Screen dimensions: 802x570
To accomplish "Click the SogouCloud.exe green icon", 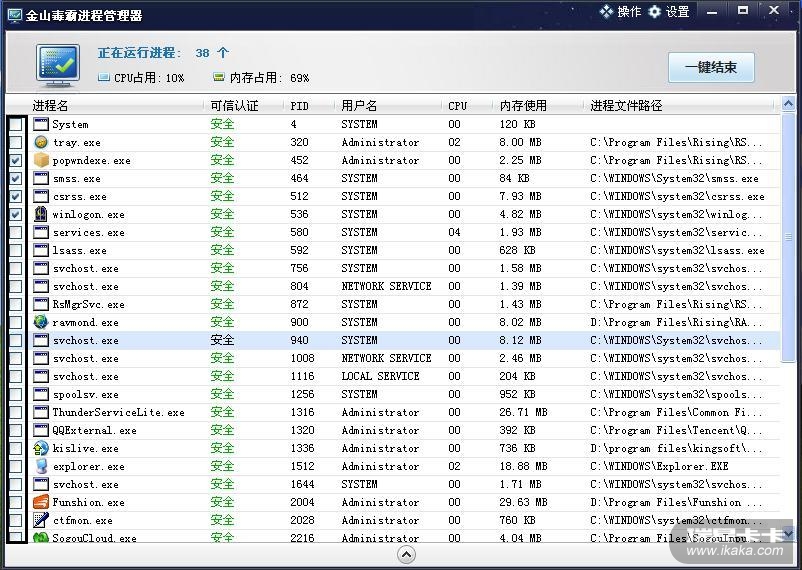I will [41, 537].
